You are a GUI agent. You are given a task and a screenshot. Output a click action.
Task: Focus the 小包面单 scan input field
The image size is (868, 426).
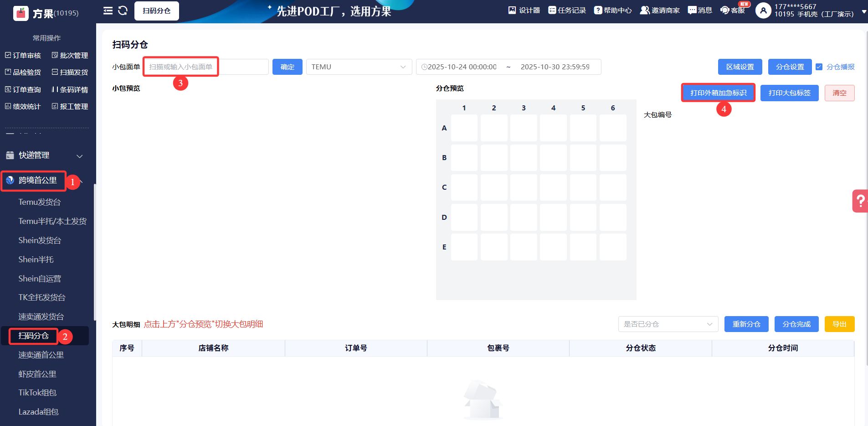click(x=206, y=67)
